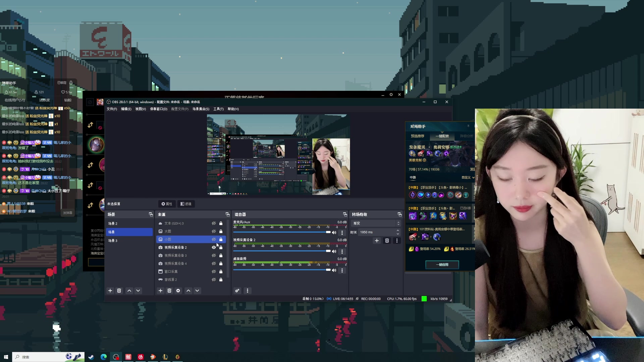Adjust 麦克风/Aux volume slider
The image size is (644, 362).
coord(282,232)
